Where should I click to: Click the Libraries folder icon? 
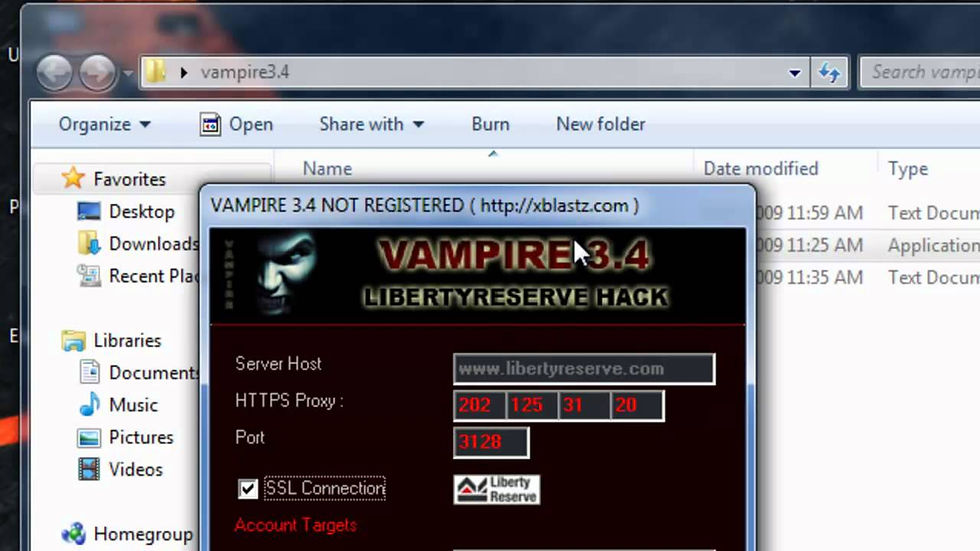pos(74,340)
